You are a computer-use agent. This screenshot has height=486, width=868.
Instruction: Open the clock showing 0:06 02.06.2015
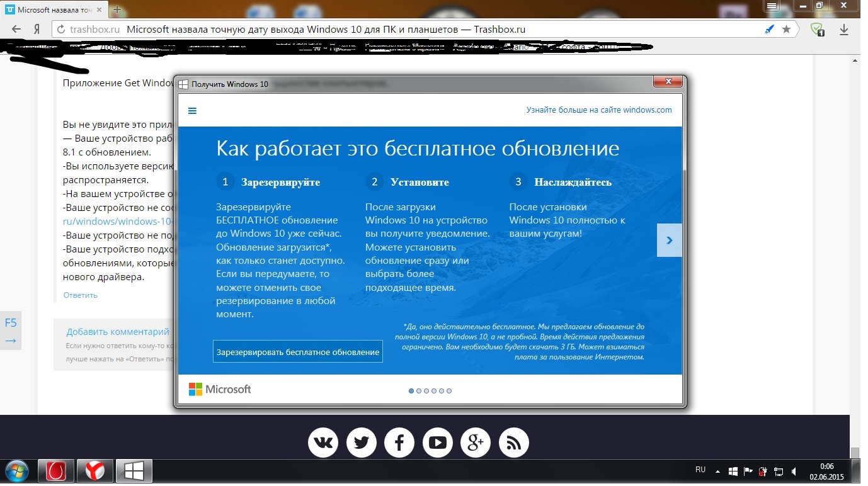point(826,472)
